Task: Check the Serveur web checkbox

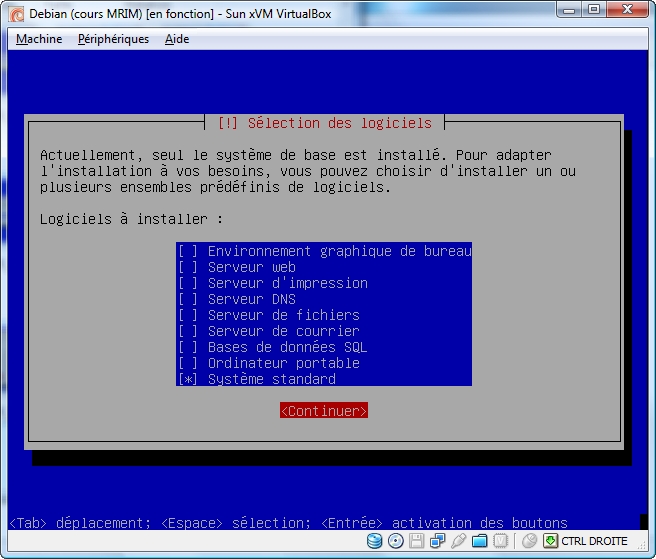Action: [187, 267]
